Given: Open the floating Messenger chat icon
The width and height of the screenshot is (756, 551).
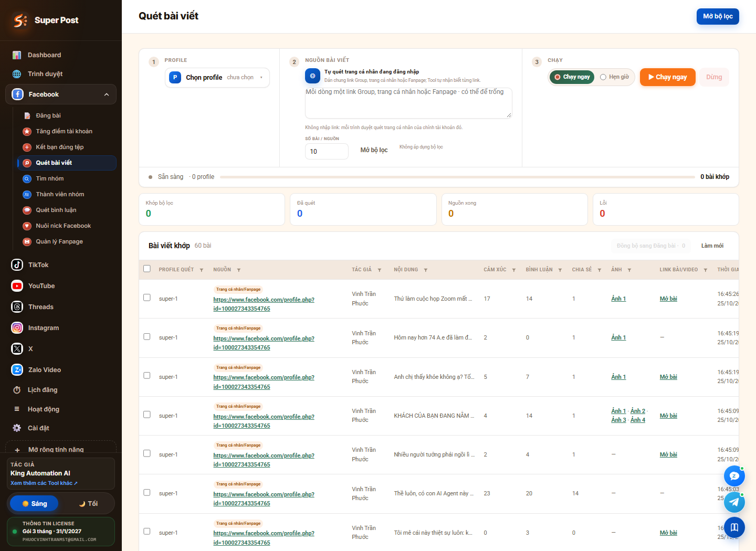Looking at the screenshot, I should tap(734, 476).
